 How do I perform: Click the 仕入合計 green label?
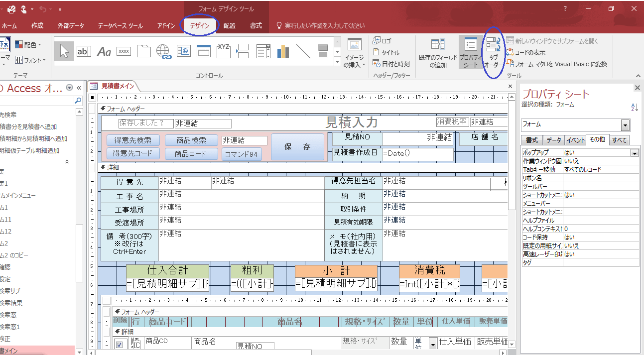167,270
